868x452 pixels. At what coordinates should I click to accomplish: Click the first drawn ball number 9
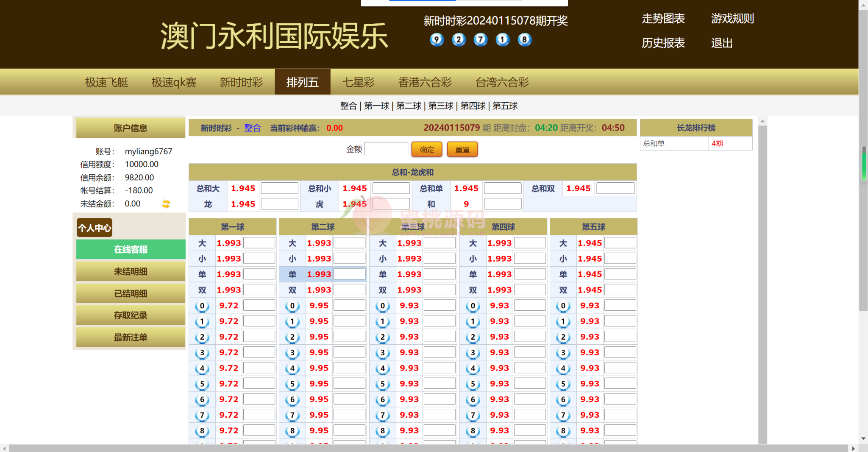pyautogui.click(x=436, y=40)
